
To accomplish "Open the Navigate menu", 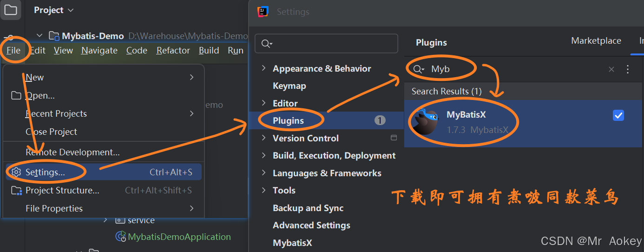I will 99,50.
